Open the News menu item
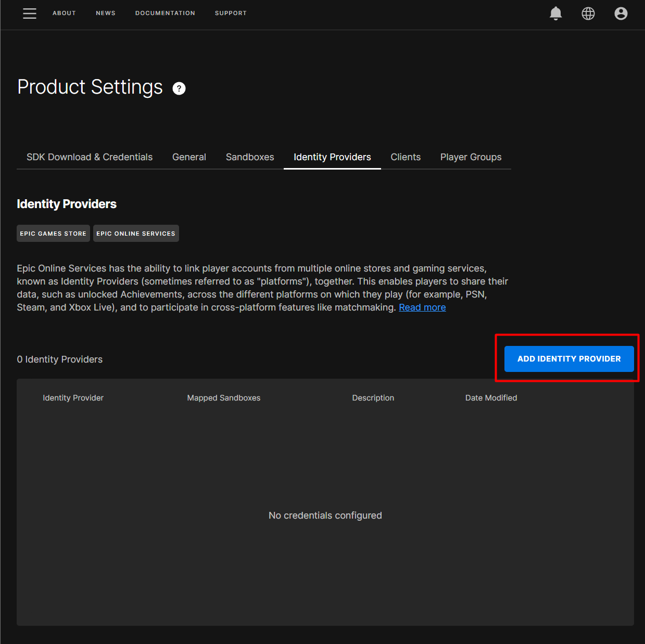 click(106, 13)
